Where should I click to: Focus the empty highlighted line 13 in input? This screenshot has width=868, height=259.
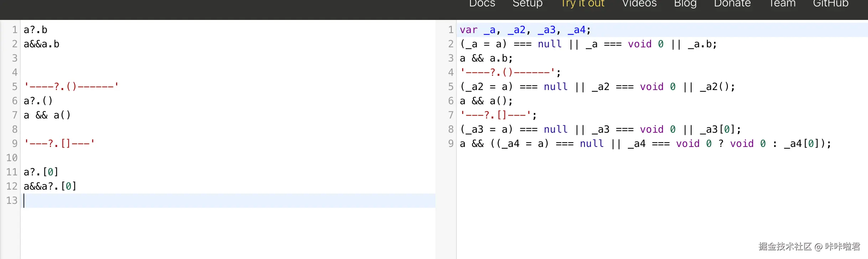(x=228, y=201)
